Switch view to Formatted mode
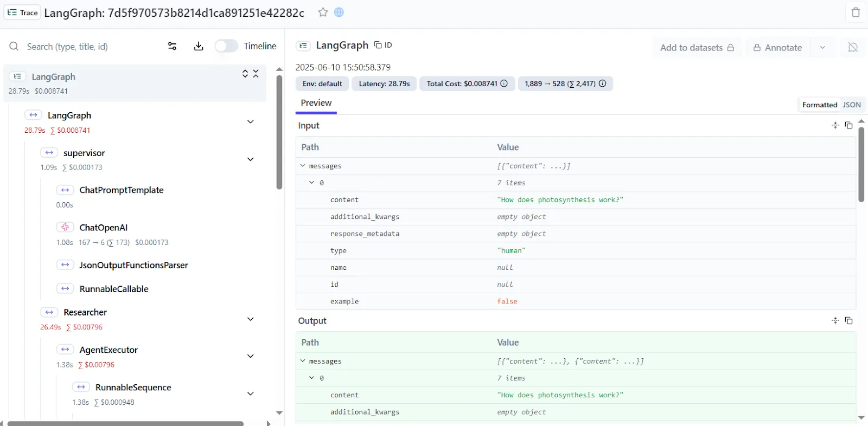The height and width of the screenshot is (426, 868). [x=819, y=105]
